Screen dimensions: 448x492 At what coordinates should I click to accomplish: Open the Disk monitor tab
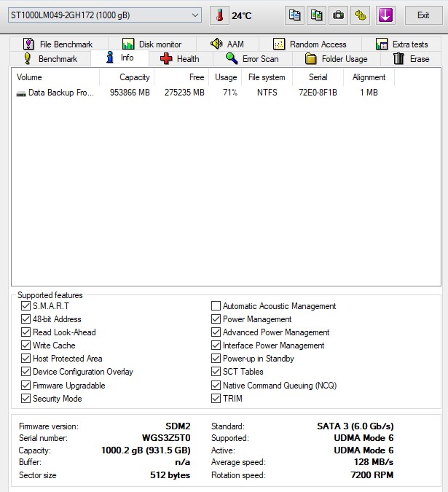pos(152,44)
